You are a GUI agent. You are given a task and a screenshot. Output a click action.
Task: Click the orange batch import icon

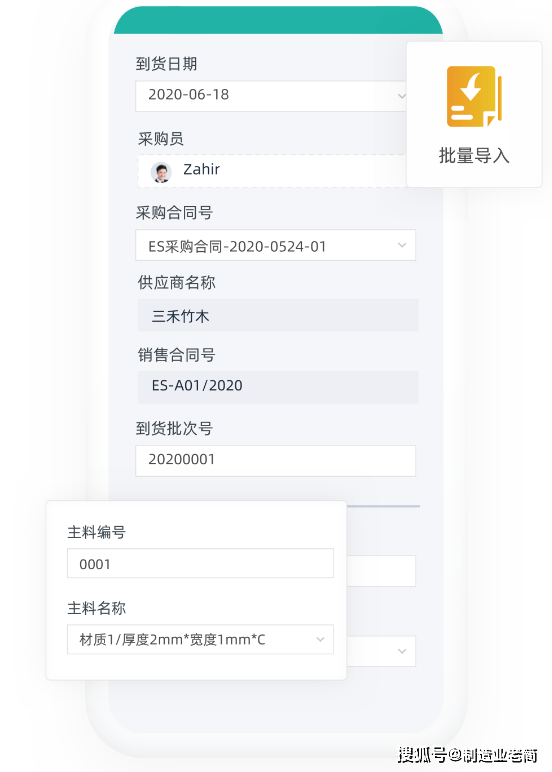click(474, 96)
